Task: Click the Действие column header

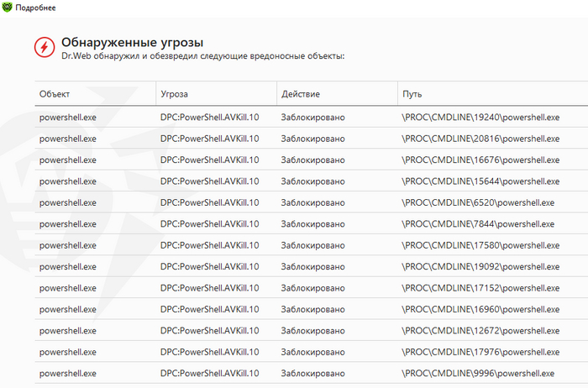Action: (x=301, y=94)
